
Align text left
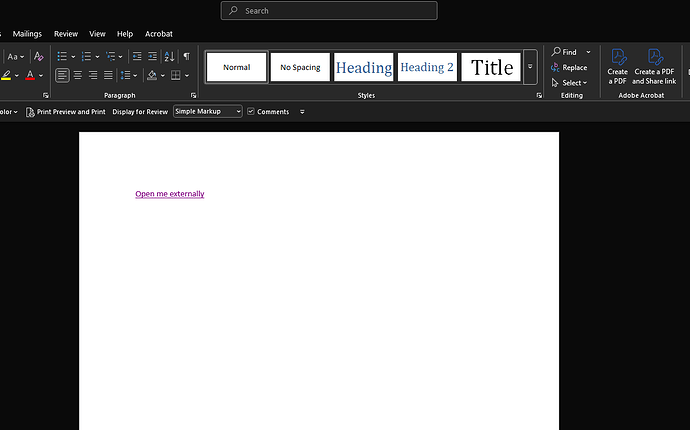tap(62, 75)
